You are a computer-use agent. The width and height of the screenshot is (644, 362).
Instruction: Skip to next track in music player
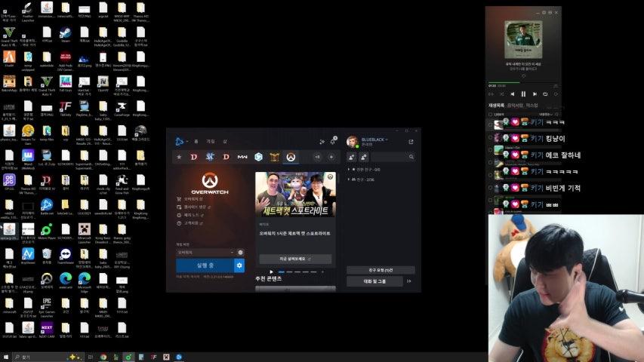tap(535, 94)
